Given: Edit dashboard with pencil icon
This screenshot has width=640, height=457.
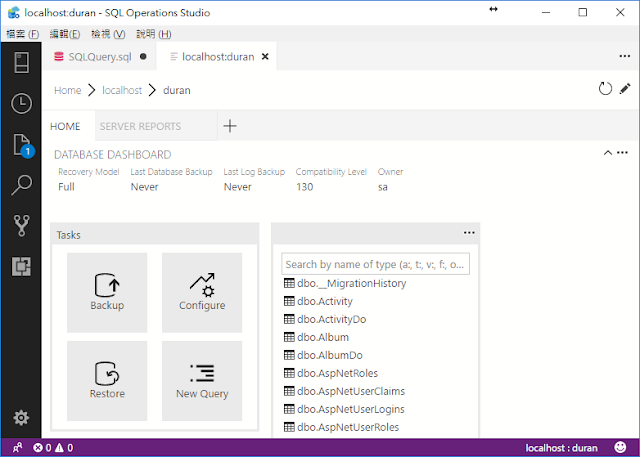Looking at the screenshot, I should point(625,89).
